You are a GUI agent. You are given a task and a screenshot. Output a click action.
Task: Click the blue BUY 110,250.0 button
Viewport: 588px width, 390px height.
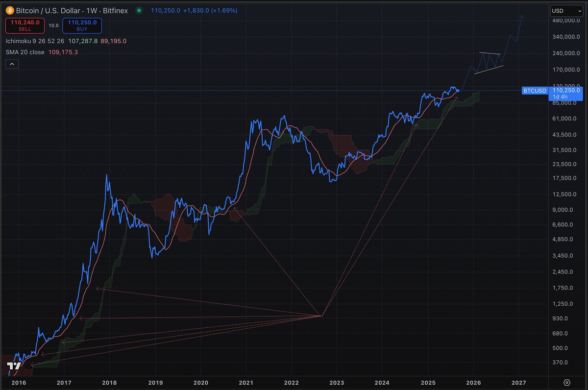point(82,25)
